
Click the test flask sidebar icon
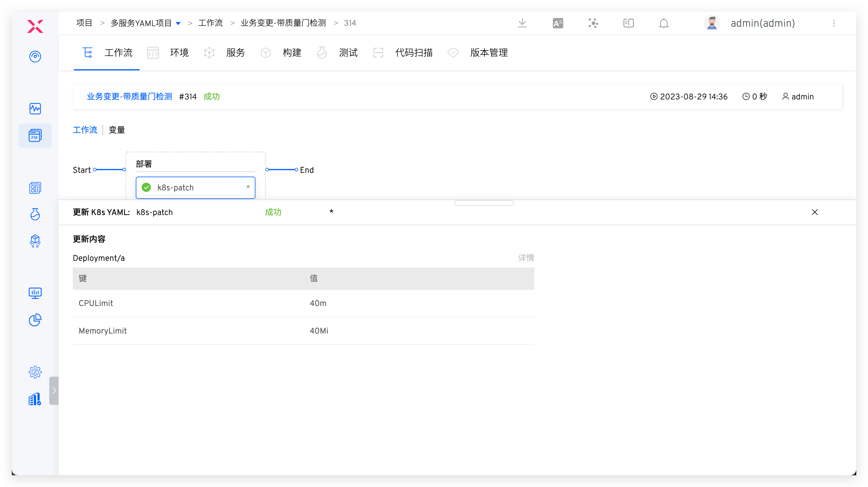[x=35, y=214]
